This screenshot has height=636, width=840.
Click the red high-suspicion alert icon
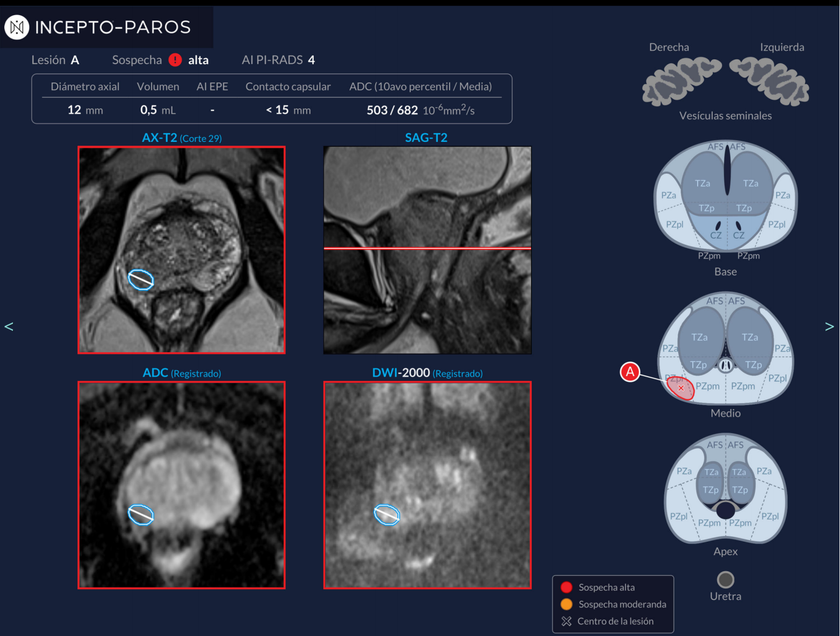pyautogui.click(x=175, y=60)
